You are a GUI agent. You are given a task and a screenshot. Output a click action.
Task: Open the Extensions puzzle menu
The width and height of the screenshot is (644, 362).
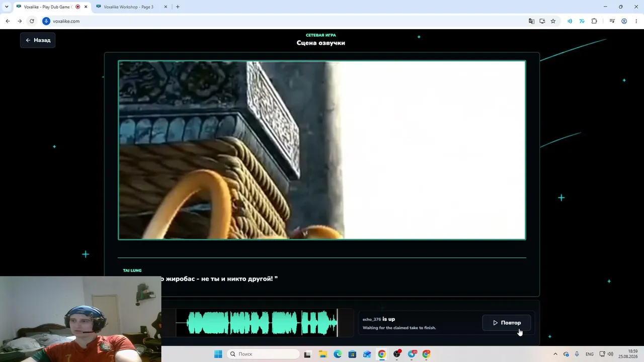594,21
